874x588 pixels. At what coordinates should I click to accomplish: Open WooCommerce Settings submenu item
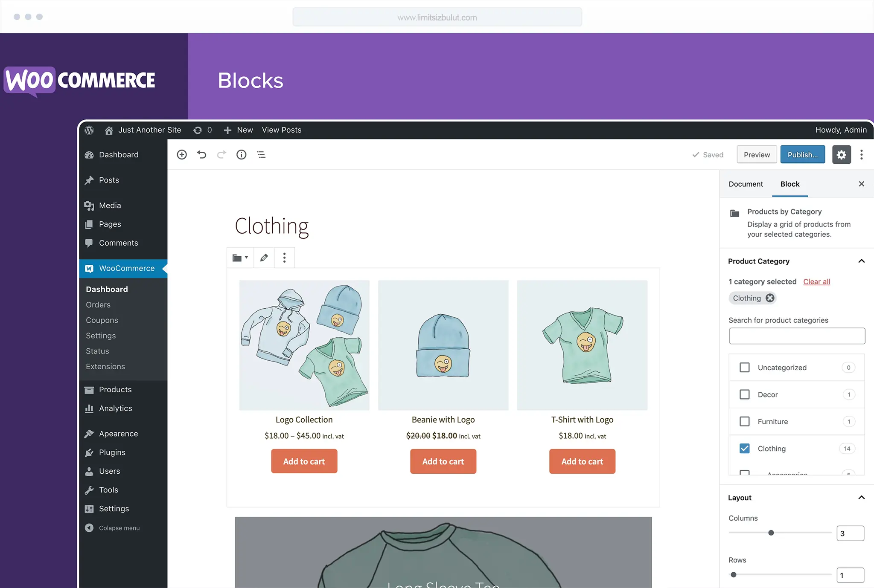pyautogui.click(x=101, y=336)
